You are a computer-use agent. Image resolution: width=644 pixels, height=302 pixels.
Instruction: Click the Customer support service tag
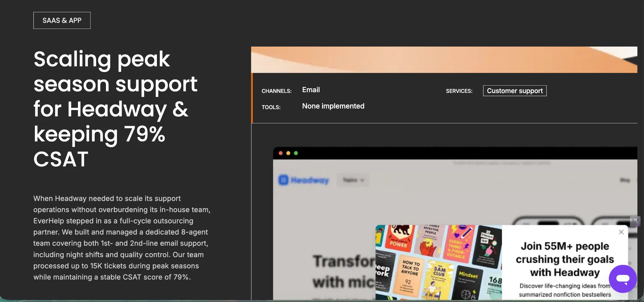pyautogui.click(x=515, y=91)
